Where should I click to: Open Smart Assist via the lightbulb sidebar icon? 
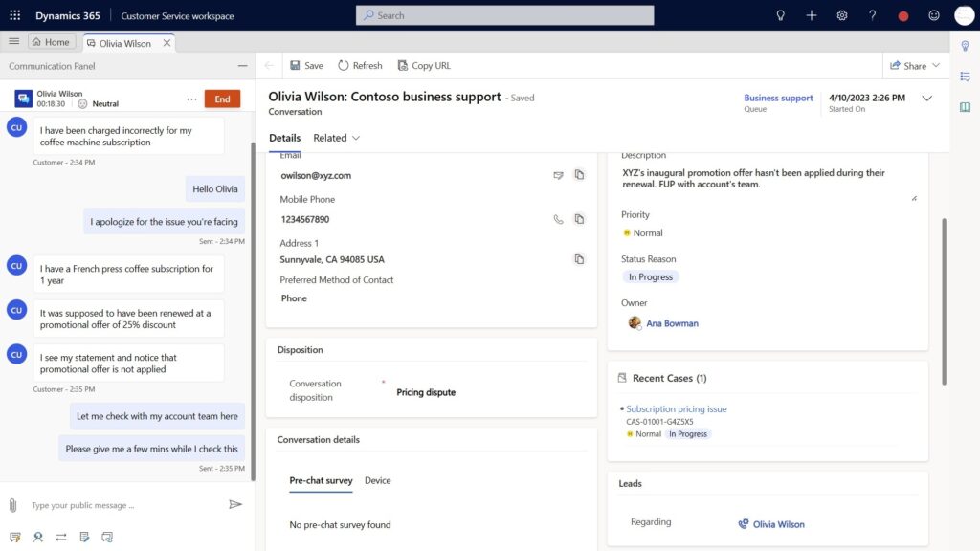coord(966,45)
